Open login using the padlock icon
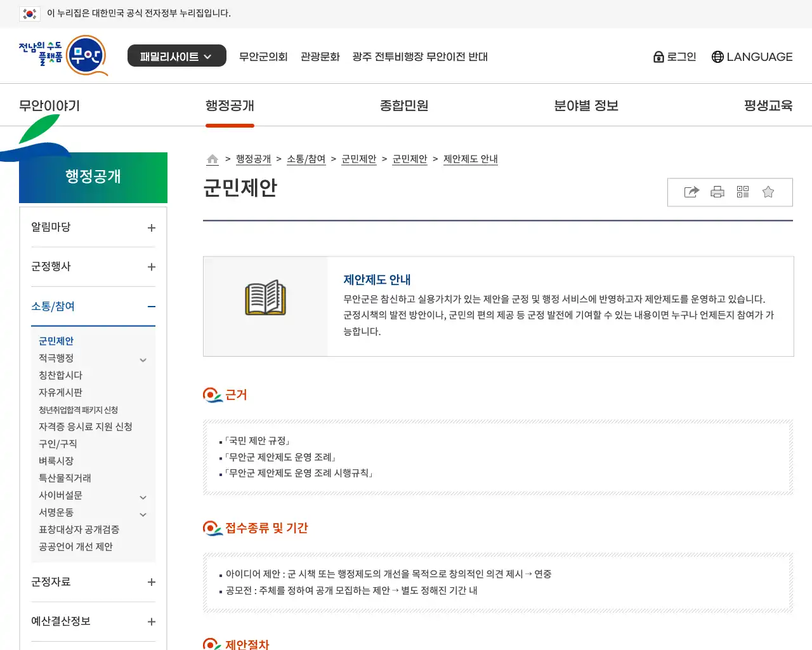 point(674,56)
